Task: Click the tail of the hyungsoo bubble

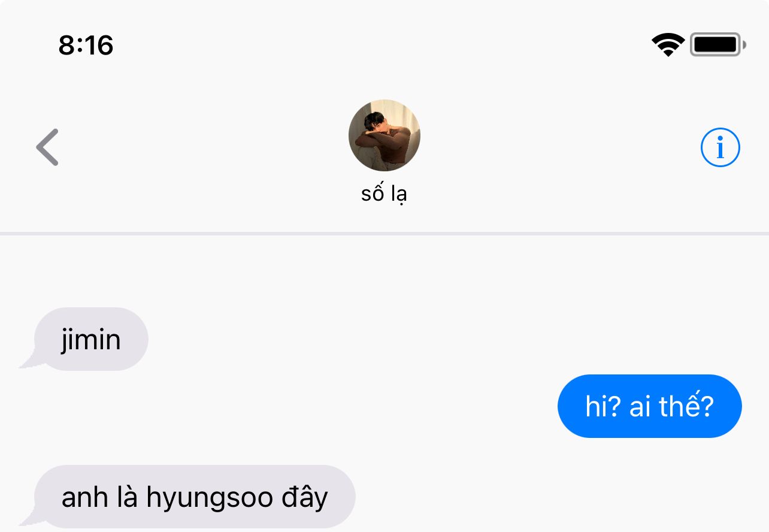Action: (28, 519)
